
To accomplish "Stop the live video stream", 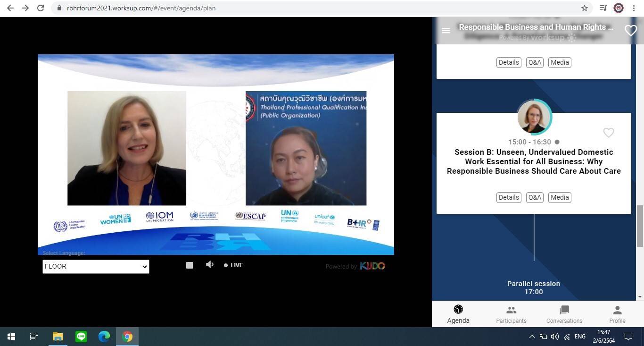I will click(x=190, y=265).
